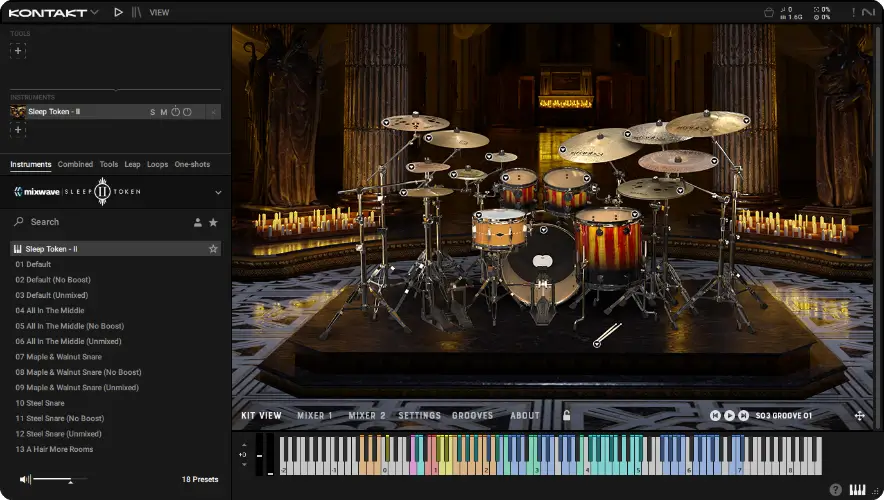Viewport: 884px width, 500px height.
Task: Click the shop bag icon in header
Action: [x=768, y=12]
